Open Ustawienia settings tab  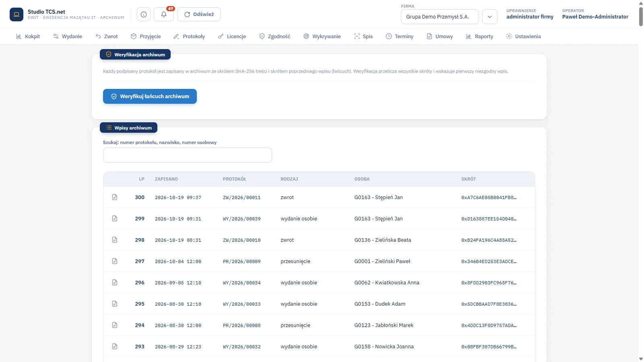coord(524,36)
